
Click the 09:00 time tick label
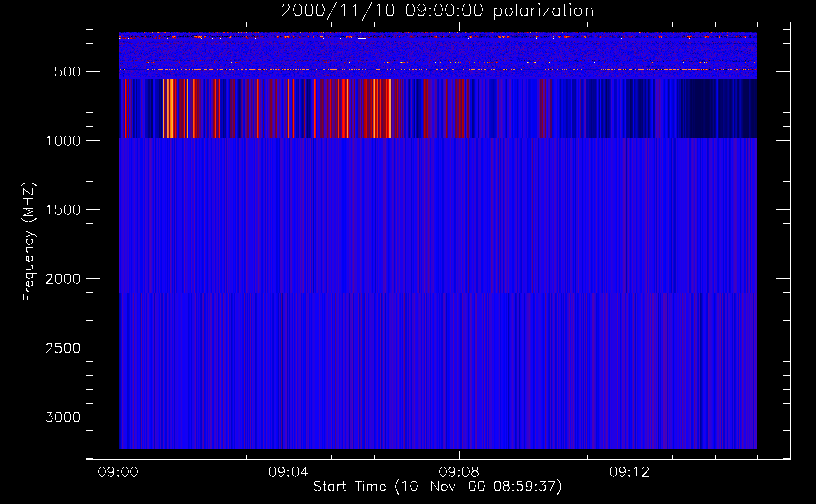[119, 472]
